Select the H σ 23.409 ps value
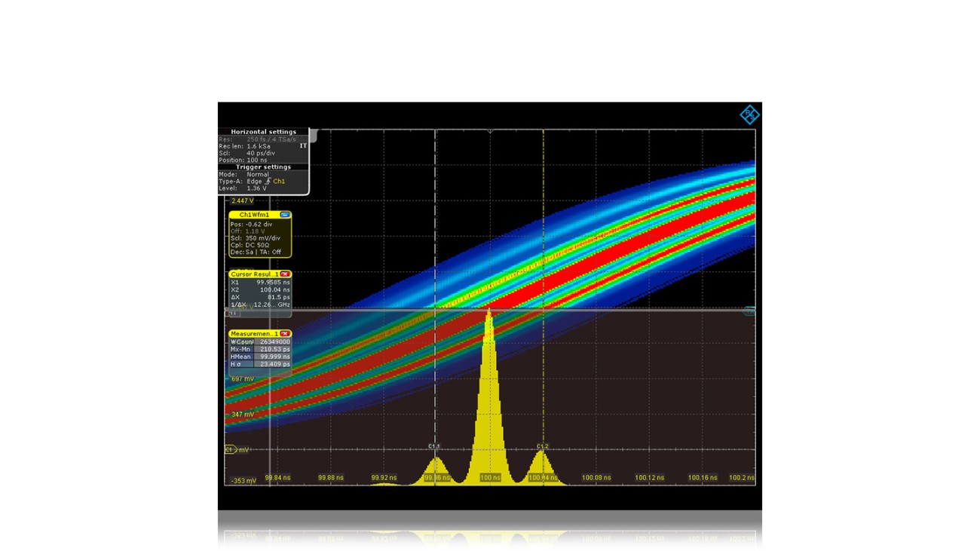The image size is (980, 551). point(274,364)
